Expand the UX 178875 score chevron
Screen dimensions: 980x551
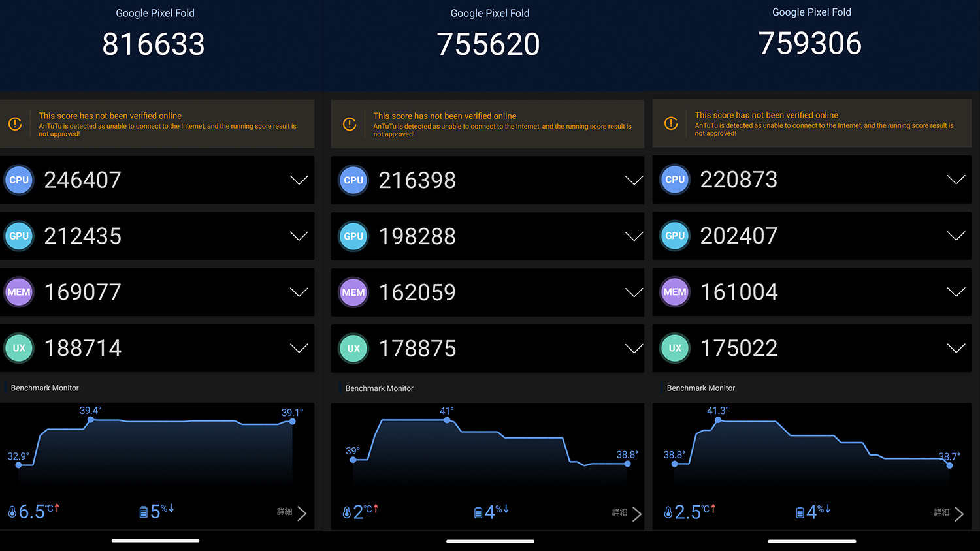[633, 349]
